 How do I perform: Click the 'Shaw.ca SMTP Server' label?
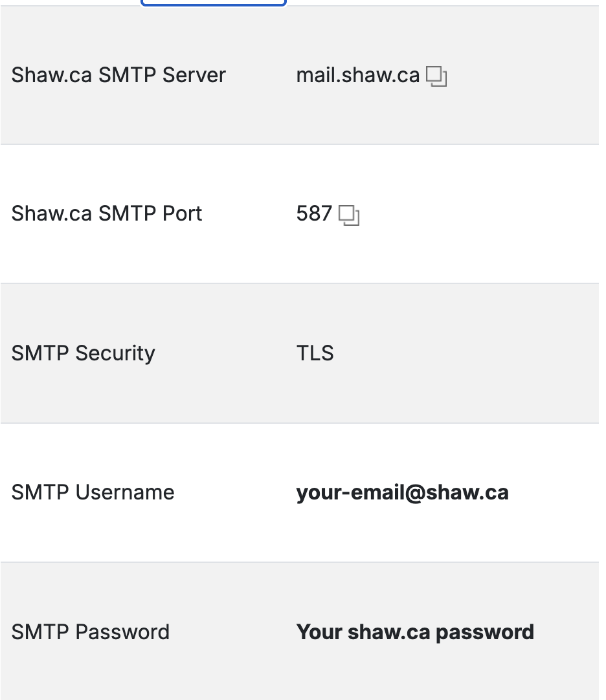pos(118,75)
